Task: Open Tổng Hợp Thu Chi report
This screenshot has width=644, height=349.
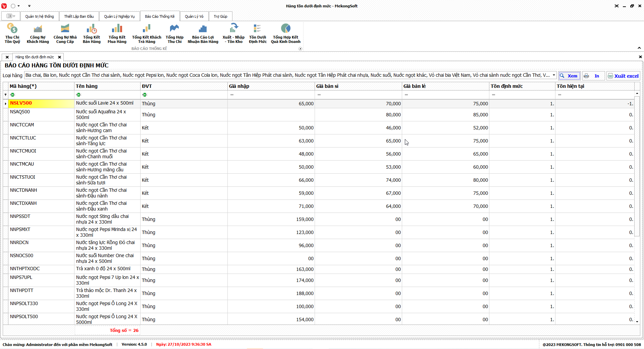Action: pyautogui.click(x=174, y=33)
